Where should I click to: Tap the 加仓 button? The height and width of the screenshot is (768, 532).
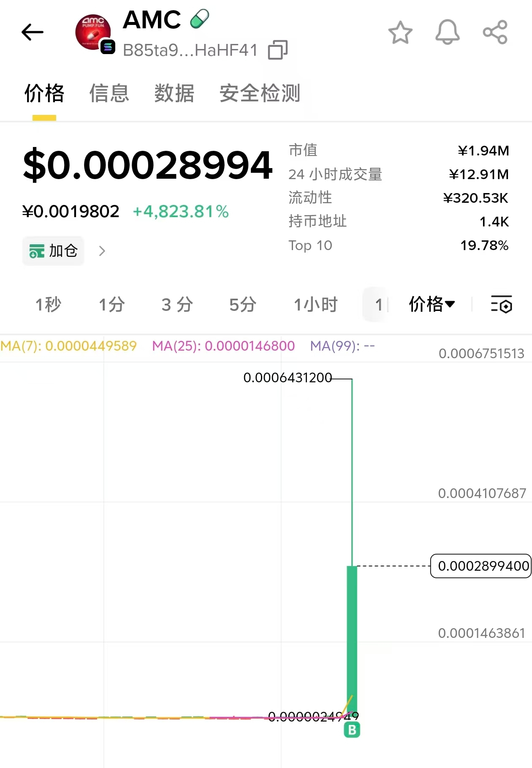point(53,251)
